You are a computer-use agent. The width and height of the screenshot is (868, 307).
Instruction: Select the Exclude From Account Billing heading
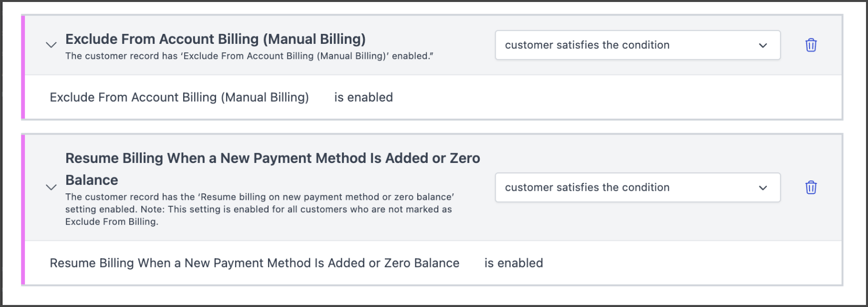215,39
